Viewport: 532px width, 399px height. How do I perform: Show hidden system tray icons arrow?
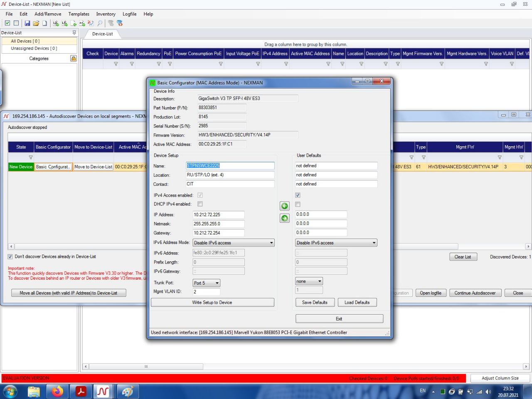pyautogui.click(x=433, y=392)
